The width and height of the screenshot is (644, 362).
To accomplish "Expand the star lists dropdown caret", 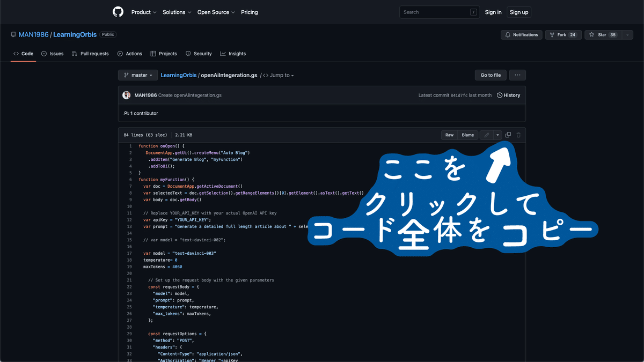I will click(x=627, y=35).
